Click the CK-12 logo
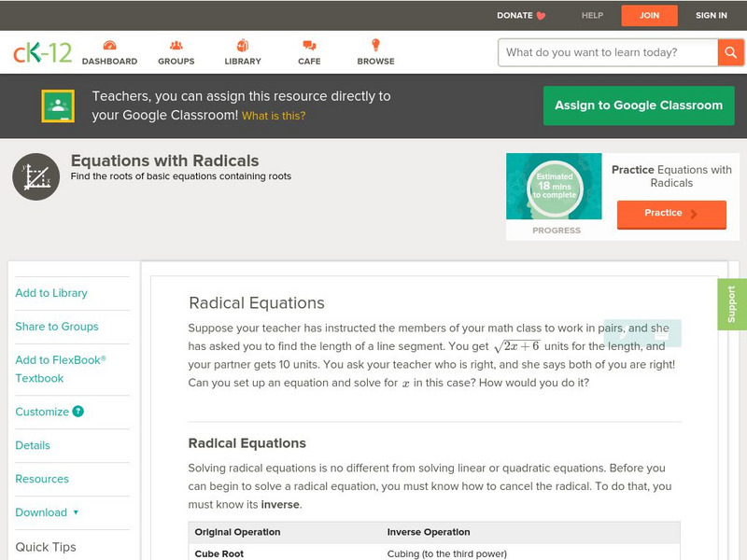The width and height of the screenshot is (747, 560). point(42,52)
